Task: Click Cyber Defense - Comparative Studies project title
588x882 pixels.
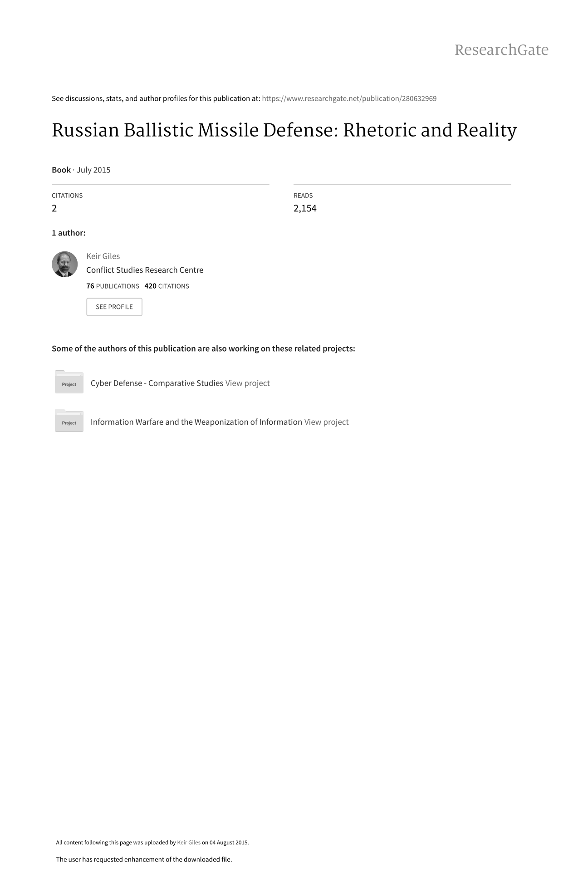Action: point(157,383)
